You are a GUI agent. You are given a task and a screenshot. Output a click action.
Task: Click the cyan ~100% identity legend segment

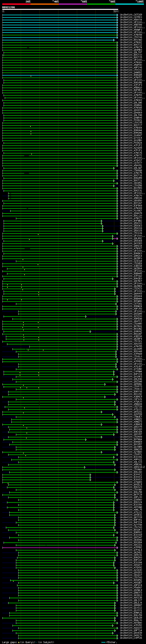coord(130,4)
